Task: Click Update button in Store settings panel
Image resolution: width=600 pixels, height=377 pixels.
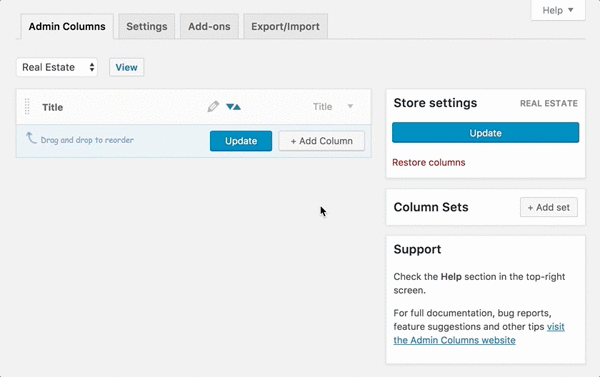Action: pos(486,133)
